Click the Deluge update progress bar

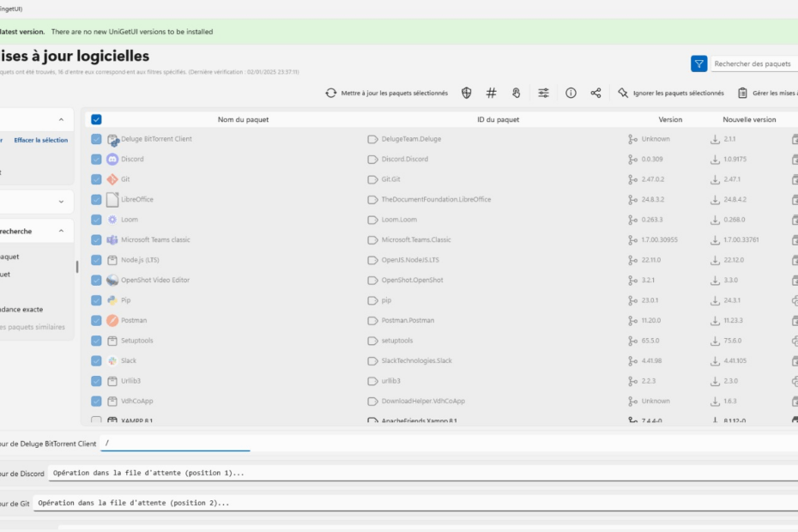pyautogui.click(x=175, y=450)
